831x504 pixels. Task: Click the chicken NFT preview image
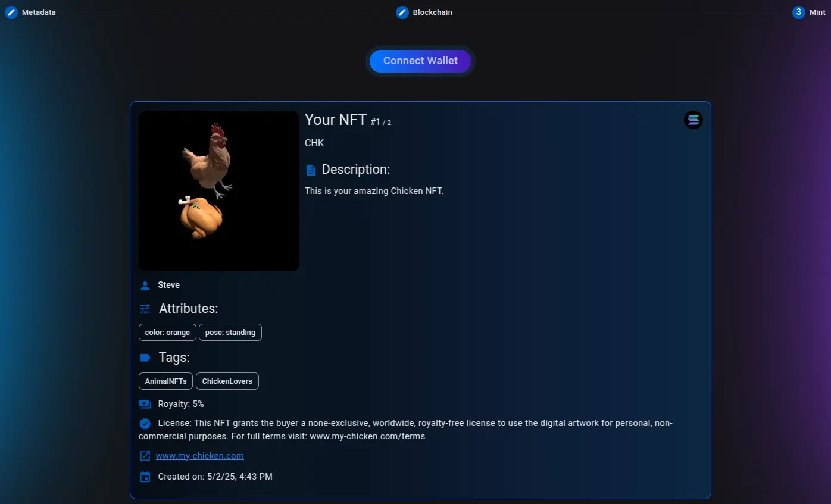(218, 190)
